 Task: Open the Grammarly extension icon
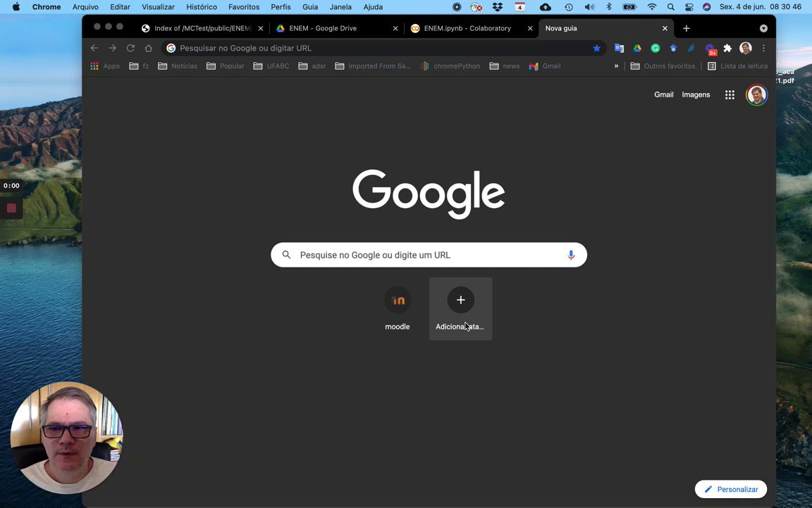tap(655, 48)
